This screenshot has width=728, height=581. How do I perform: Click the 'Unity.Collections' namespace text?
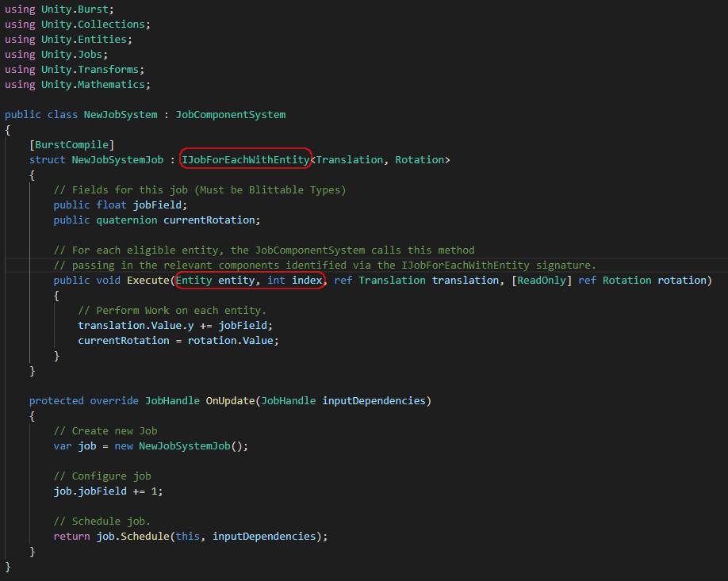click(x=93, y=24)
